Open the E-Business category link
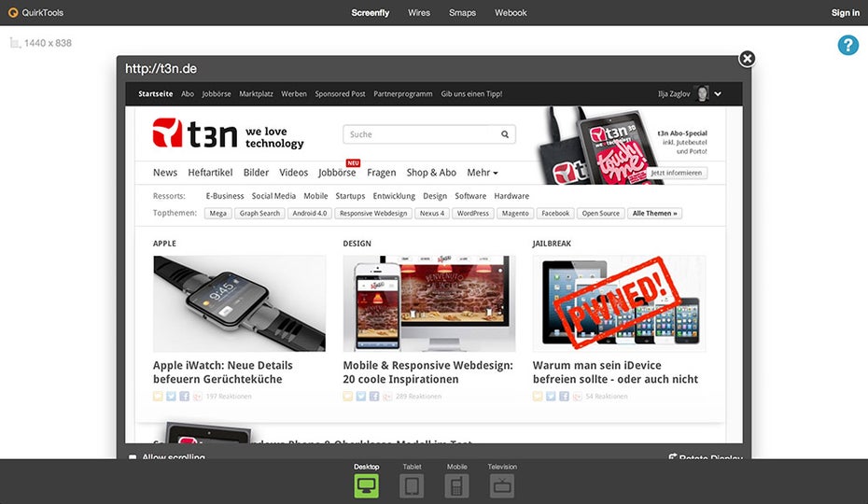This screenshot has height=504, width=868. click(x=225, y=195)
